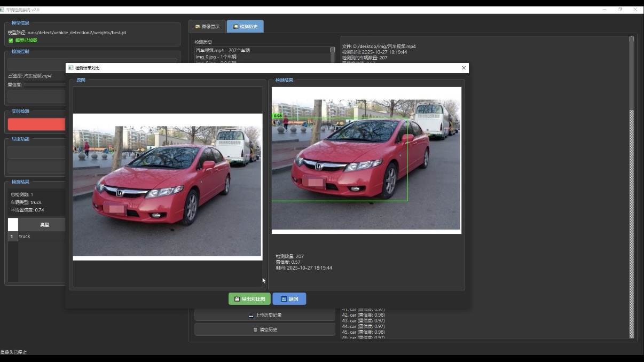Click the save icon on 导出对比图

237,299
